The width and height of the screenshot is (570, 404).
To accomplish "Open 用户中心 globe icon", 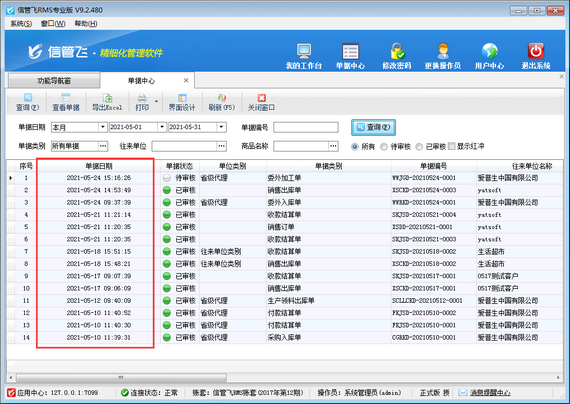I will click(490, 51).
